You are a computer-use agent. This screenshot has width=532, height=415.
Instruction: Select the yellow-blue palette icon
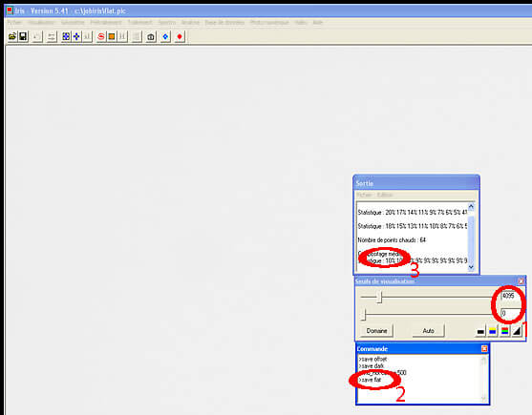492,331
